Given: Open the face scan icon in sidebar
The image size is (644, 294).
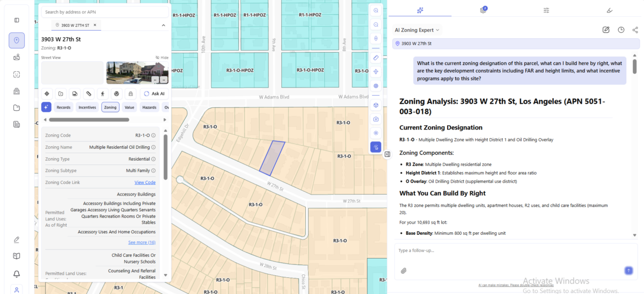Looking at the screenshot, I should click(x=17, y=74).
